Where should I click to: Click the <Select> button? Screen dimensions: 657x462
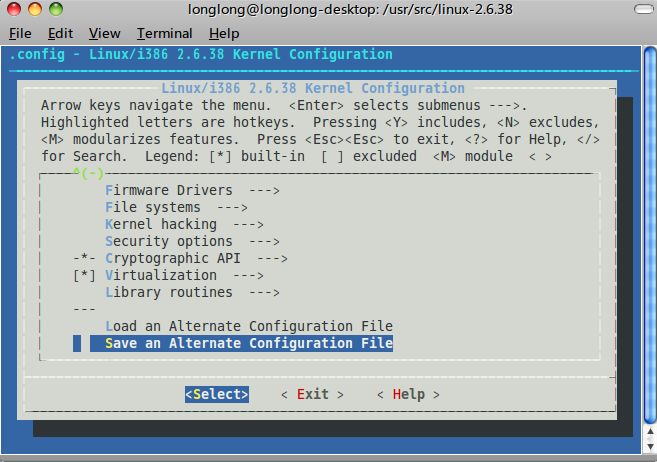[217, 395]
